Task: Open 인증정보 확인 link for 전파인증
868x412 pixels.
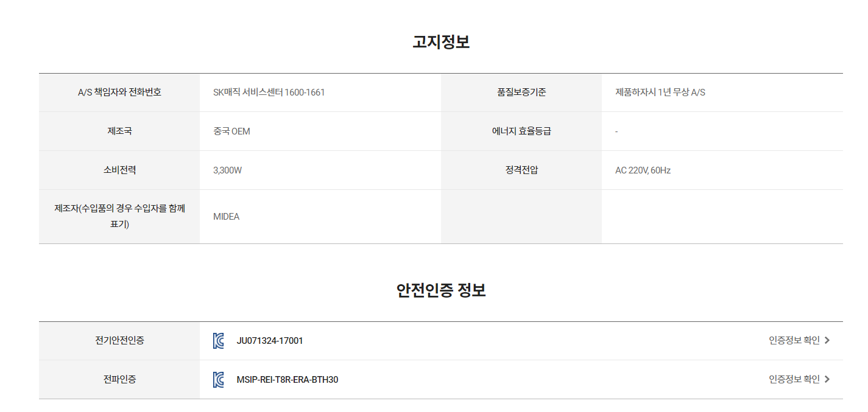Action: pyautogui.click(x=799, y=380)
